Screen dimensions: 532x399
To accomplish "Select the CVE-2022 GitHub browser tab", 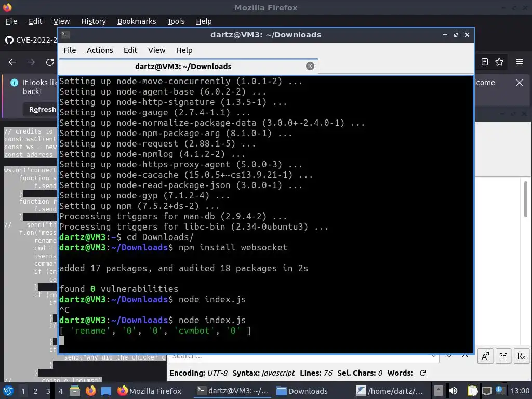I will (31, 40).
